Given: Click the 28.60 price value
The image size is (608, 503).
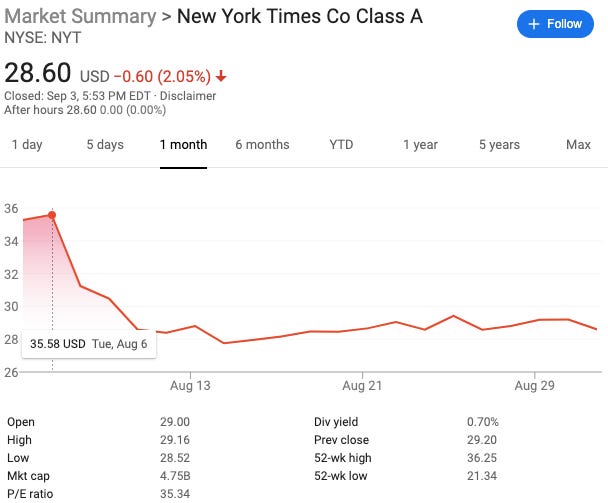Looking at the screenshot, I should click(38, 73).
